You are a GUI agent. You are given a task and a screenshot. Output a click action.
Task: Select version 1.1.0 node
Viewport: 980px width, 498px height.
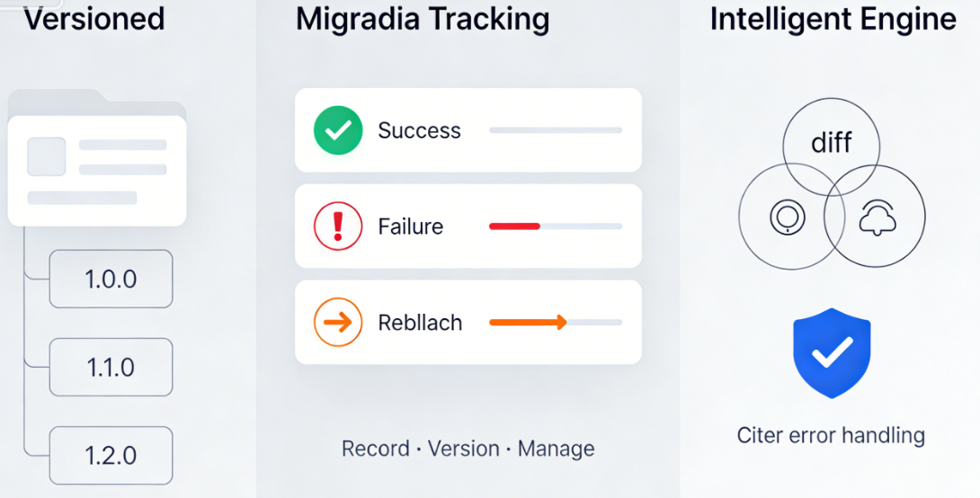tap(111, 367)
